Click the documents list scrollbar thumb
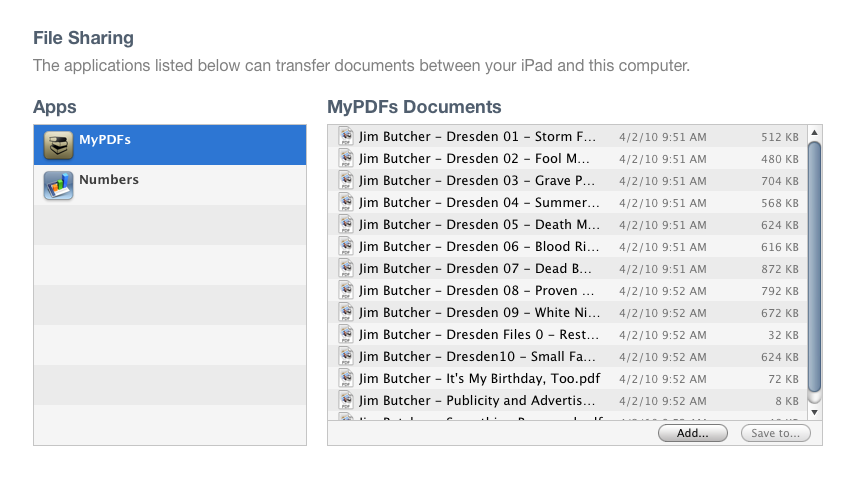This screenshot has height=484, width=853. (x=814, y=266)
